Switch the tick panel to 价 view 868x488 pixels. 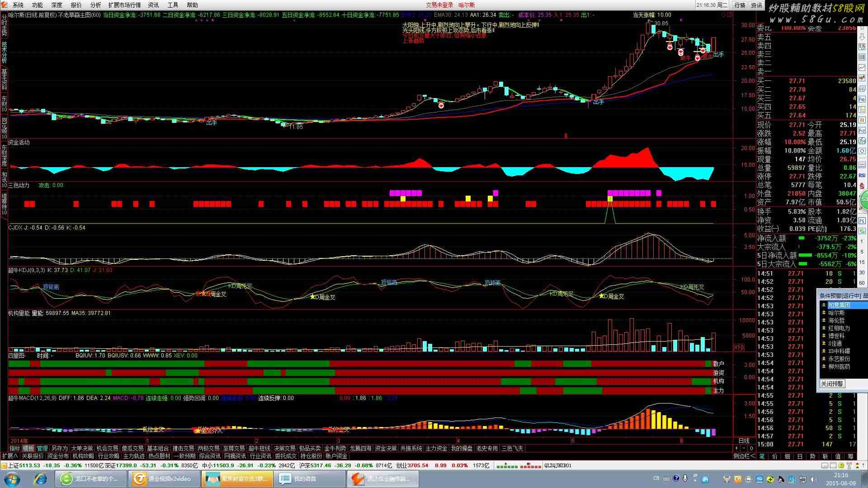point(774,456)
